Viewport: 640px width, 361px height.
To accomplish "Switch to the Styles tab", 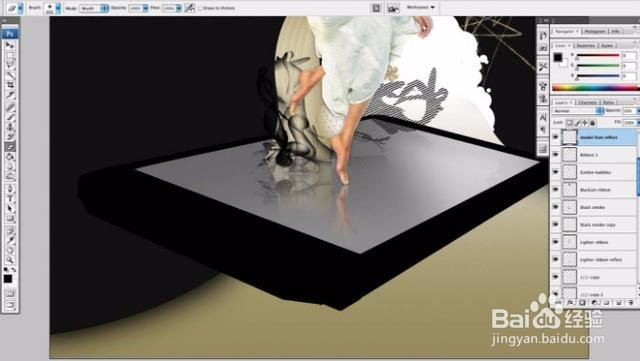I will tap(607, 45).
